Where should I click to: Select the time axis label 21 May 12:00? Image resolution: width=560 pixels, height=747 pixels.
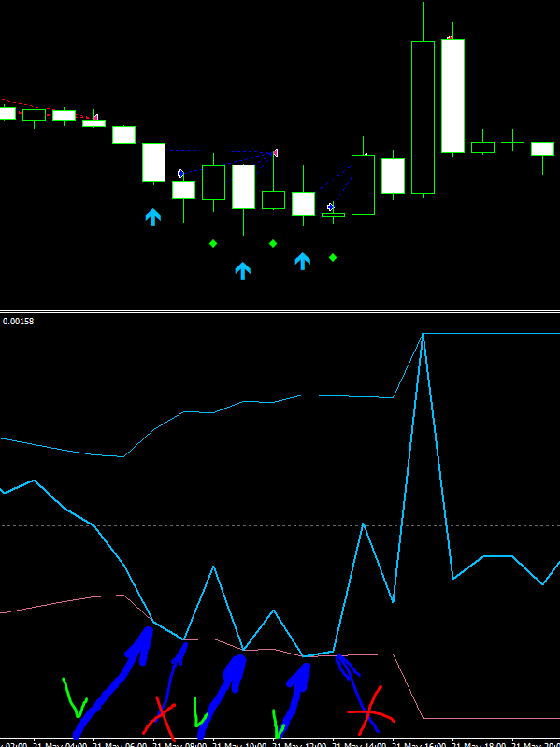pyautogui.click(x=299, y=743)
